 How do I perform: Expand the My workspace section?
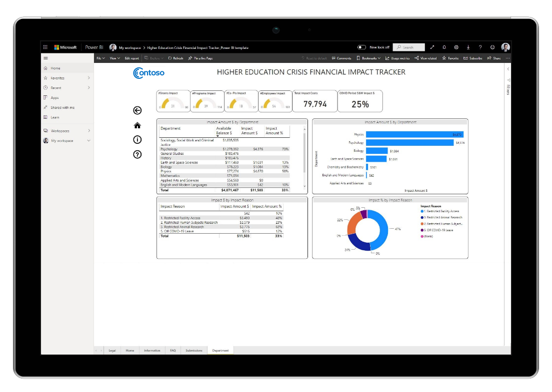(x=89, y=141)
